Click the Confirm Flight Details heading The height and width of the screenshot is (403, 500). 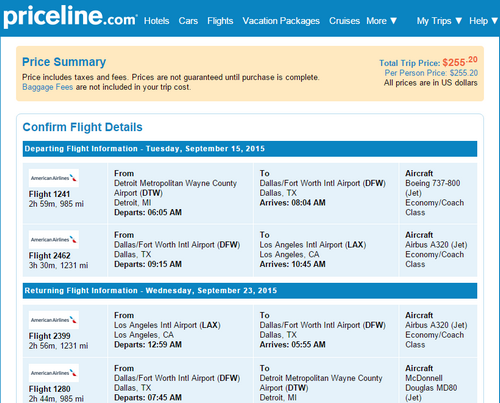point(82,127)
